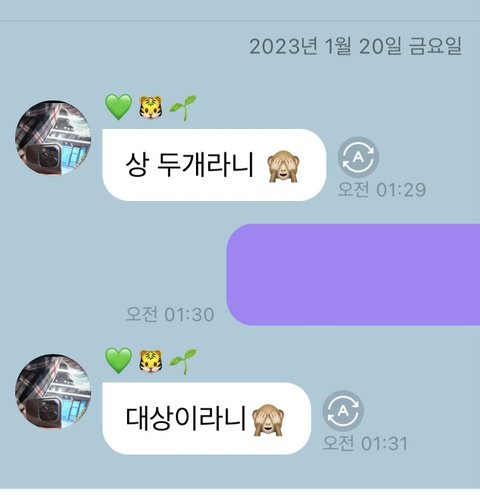Open the profile photo beside 대상이라니 message
This screenshot has height=495, width=480.
(x=53, y=391)
